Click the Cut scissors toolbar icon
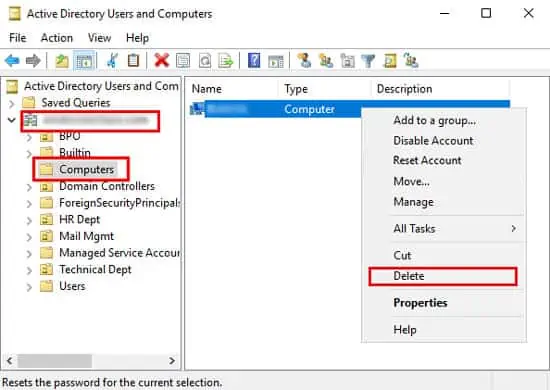The width and height of the screenshot is (550, 390). tap(112, 61)
